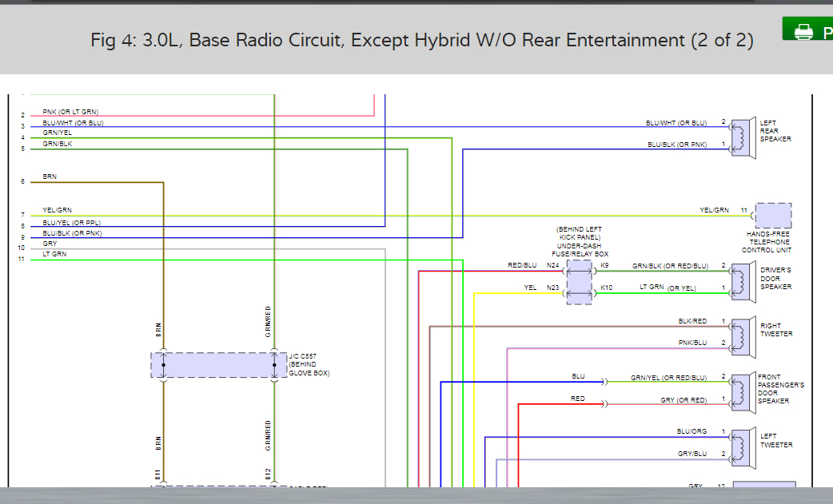Click the 'RIGHT TWEETER' label
Viewport: 833px width, 504px height.
pyautogui.click(x=776, y=330)
